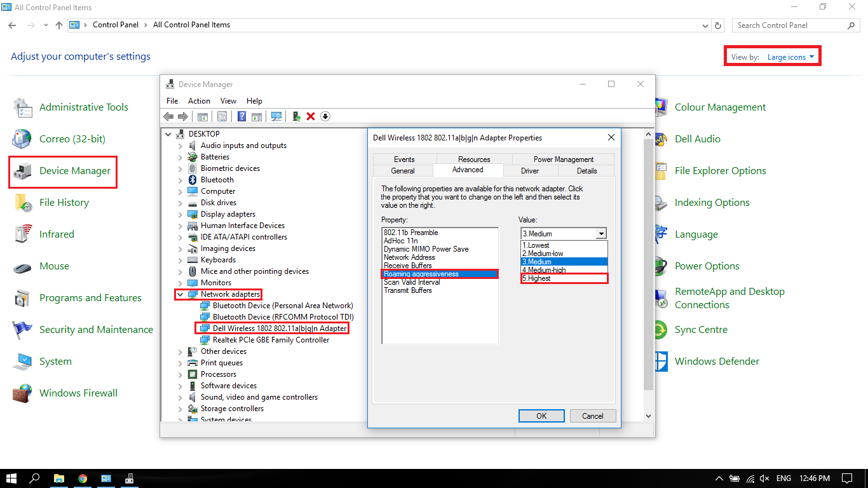
Task: Click Scan for hardware changes toolbar icon
Action: click(276, 116)
